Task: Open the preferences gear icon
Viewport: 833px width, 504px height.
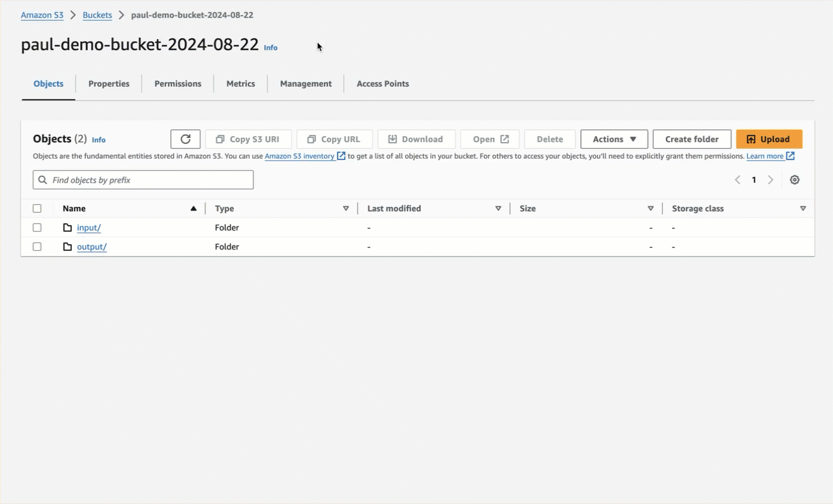Action: click(795, 179)
